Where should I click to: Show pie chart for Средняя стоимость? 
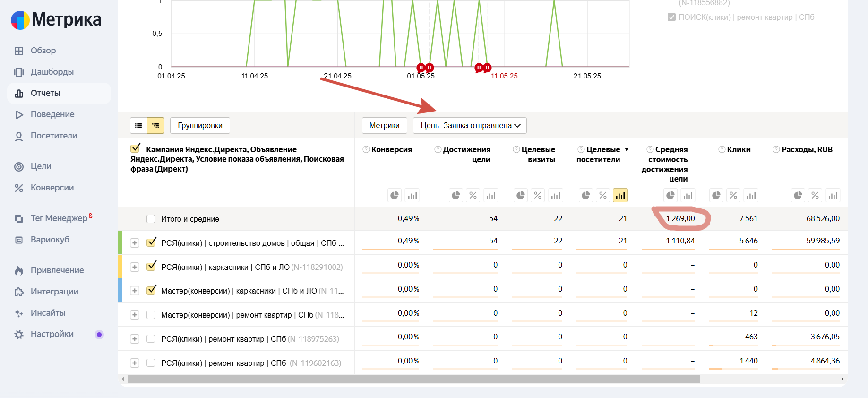click(x=670, y=195)
